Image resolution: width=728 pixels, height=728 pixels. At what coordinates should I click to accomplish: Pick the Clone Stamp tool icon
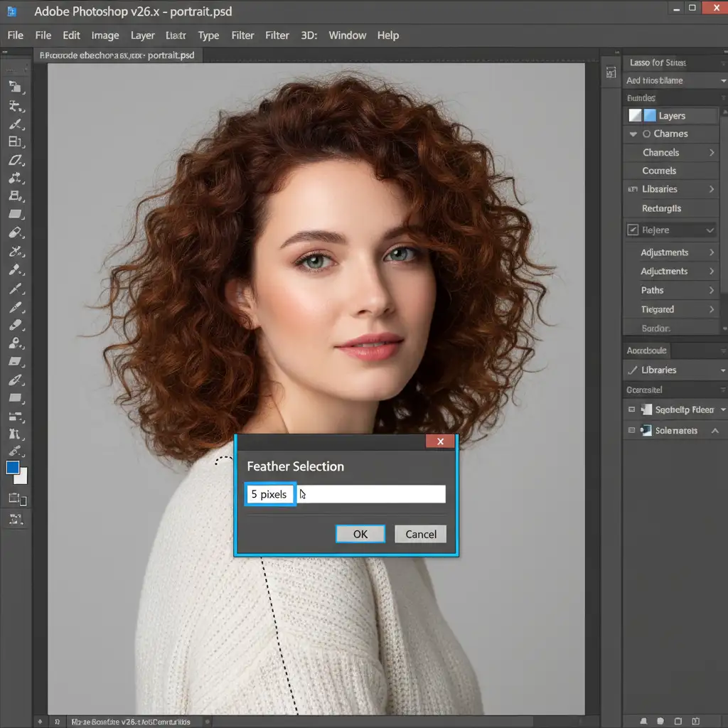[x=16, y=196]
